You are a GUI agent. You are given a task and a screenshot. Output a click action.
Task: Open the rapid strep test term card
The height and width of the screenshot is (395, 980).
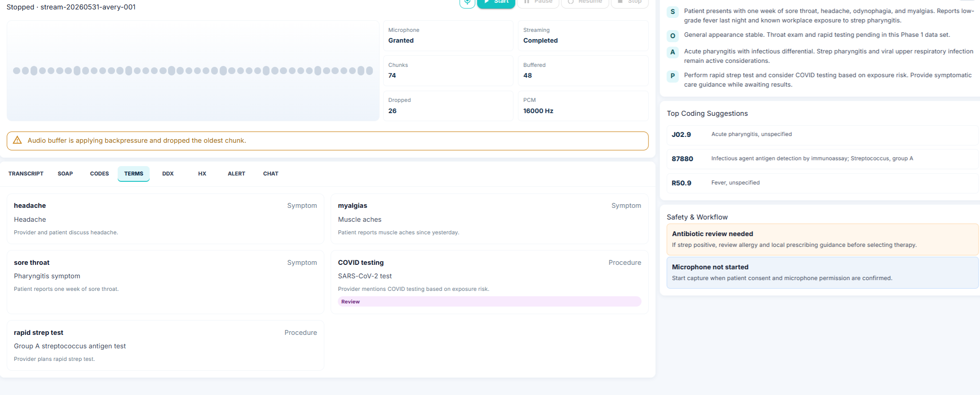pyautogui.click(x=165, y=345)
